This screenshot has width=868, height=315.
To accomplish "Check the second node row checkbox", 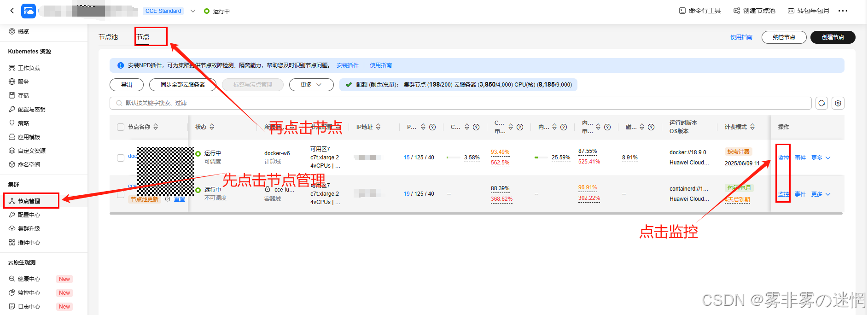I will (121, 194).
